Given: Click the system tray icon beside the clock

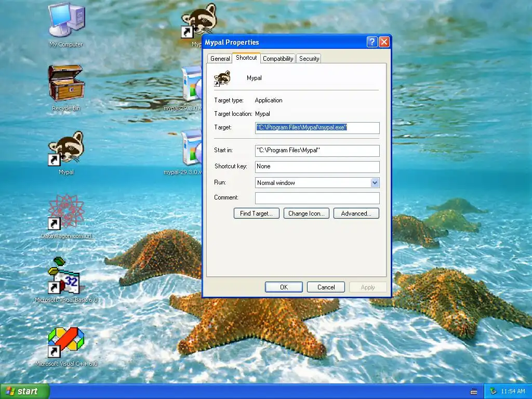Looking at the screenshot, I should [x=493, y=391].
